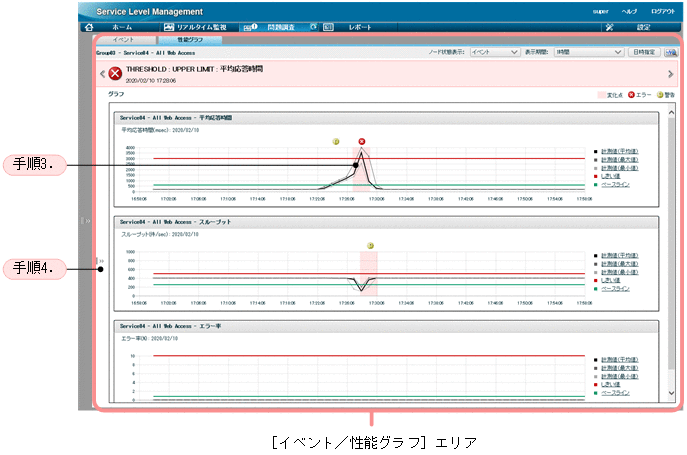The image size is (687, 455).
Task: Click 計測値(最大値) legend link in 平均応答時間 graph
Action: pyautogui.click(x=620, y=160)
